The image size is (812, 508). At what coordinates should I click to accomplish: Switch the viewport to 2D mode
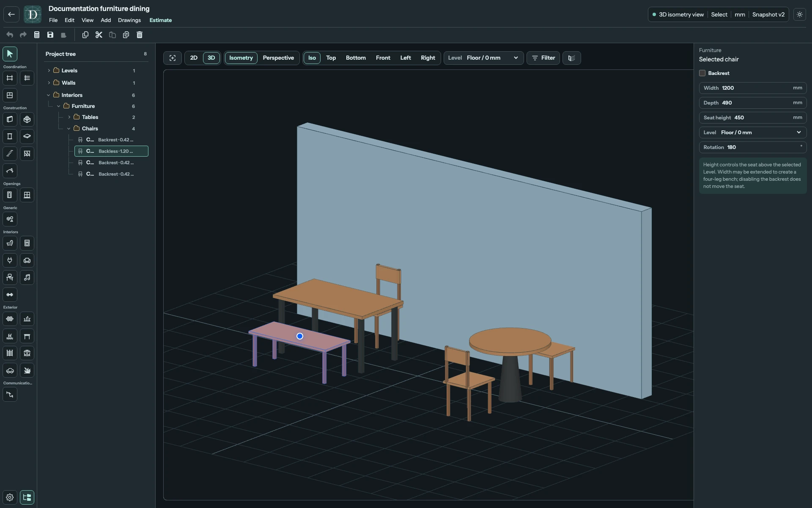[194, 58]
